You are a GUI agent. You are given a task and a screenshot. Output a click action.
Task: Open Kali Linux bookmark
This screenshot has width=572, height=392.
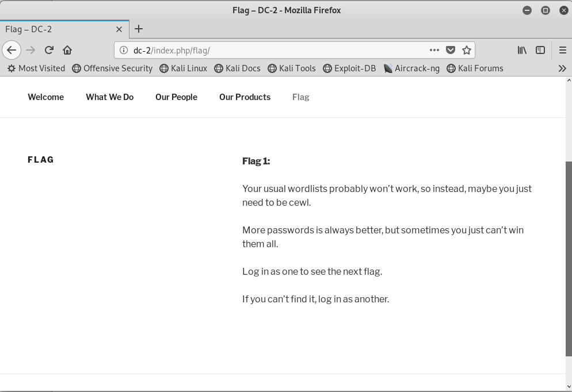point(184,68)
